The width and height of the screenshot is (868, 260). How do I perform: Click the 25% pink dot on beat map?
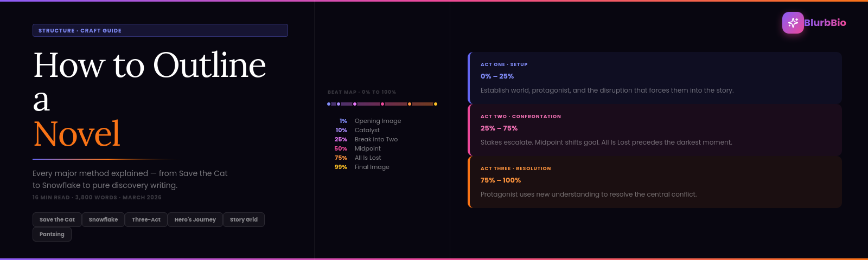point(355,104)
